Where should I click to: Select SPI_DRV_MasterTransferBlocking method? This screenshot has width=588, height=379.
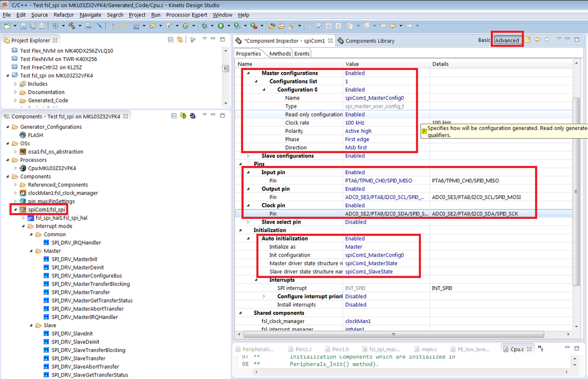(x=91, y=284)
